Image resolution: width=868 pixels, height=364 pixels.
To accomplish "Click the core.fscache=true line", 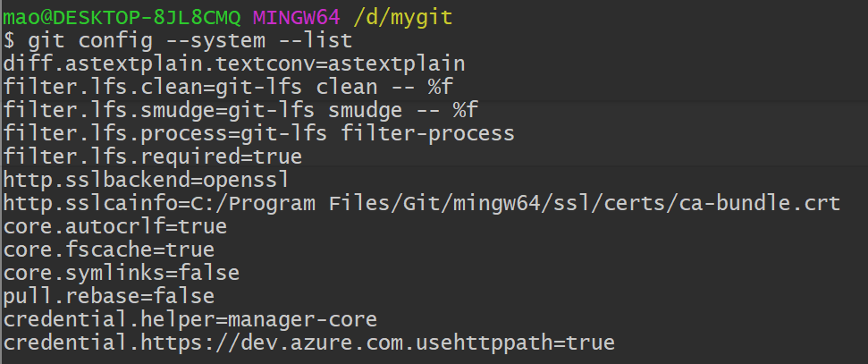I will 109,250.
